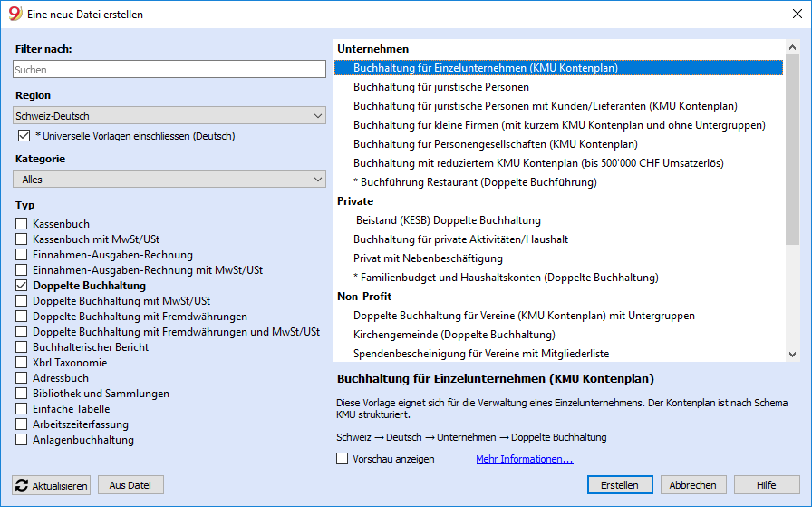
Task: Select Kirchengemeinde (Doppelte Buchhaltung) template
Action: point(454,335)
